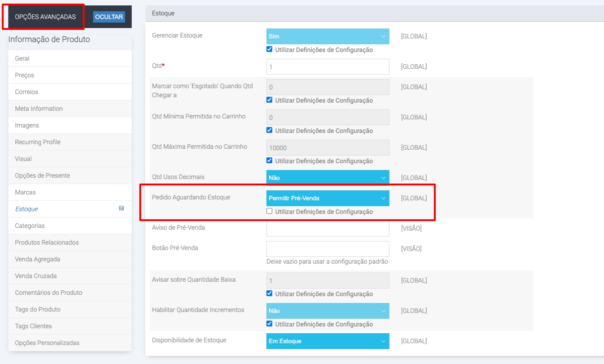Viewport: 604px width, 364px height.
Task: Uncheck Gerenciar Estoque configuration checkbox
Action: click(270, 49)
